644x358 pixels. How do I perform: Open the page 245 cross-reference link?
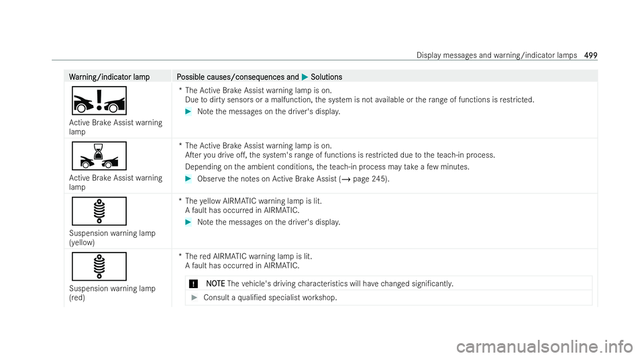pos(364,179)
